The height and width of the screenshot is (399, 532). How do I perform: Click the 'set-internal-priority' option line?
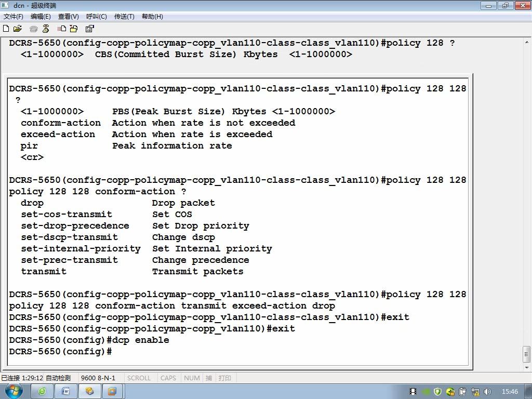pos(146,249)
